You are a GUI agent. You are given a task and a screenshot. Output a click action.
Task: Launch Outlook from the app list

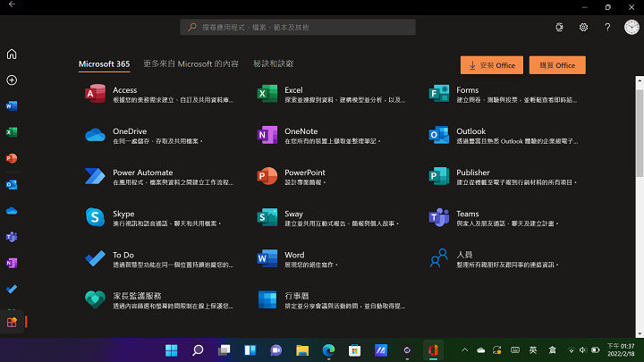coord(503,136)
